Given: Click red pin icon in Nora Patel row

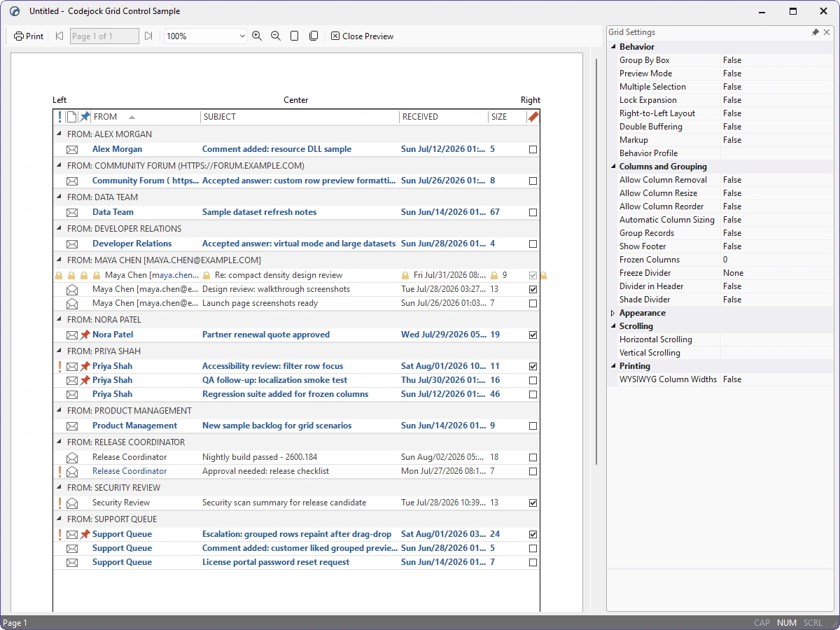Looking at the screenshot, I should [85, 335].
